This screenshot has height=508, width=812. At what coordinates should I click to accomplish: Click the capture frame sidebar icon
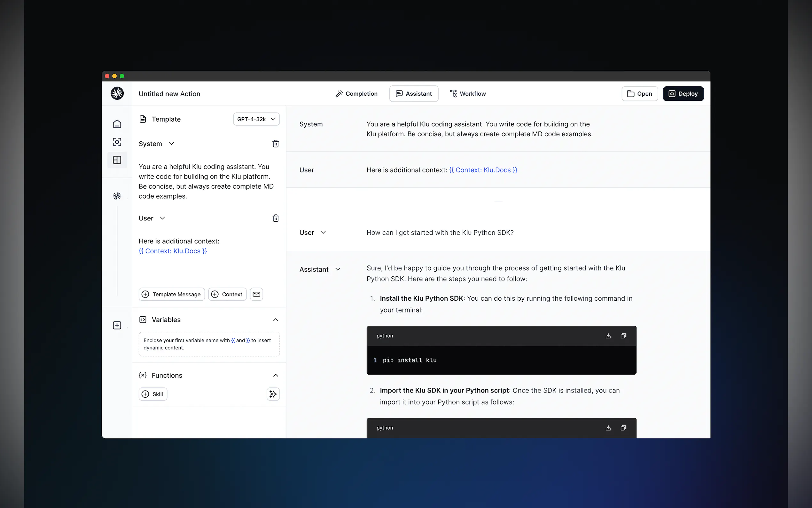pos(117,142)
